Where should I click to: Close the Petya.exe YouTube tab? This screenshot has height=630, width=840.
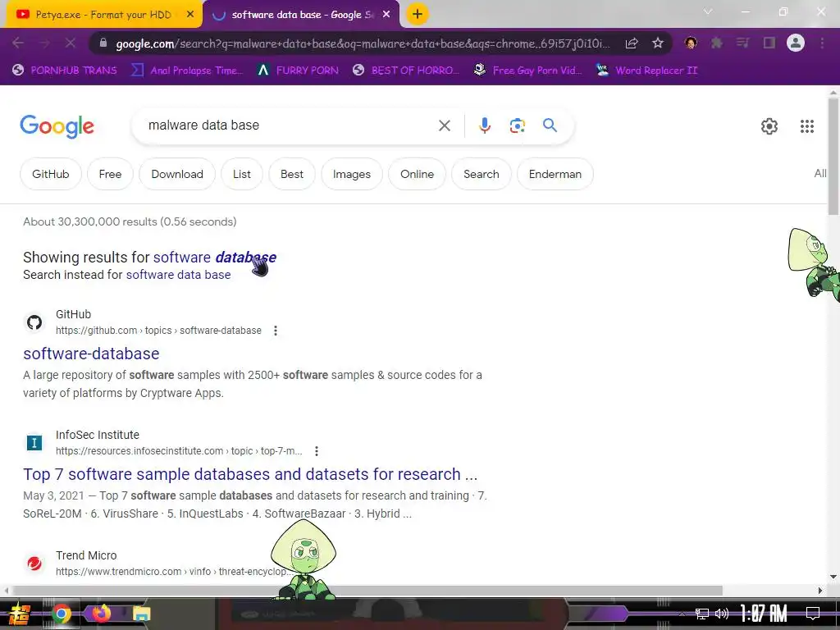tap(190, 15)
